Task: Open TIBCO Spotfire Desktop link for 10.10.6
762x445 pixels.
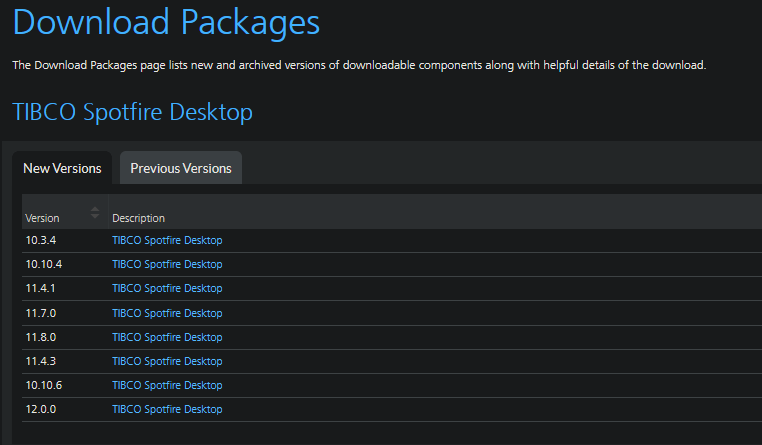Action: (x=167, y=385)
